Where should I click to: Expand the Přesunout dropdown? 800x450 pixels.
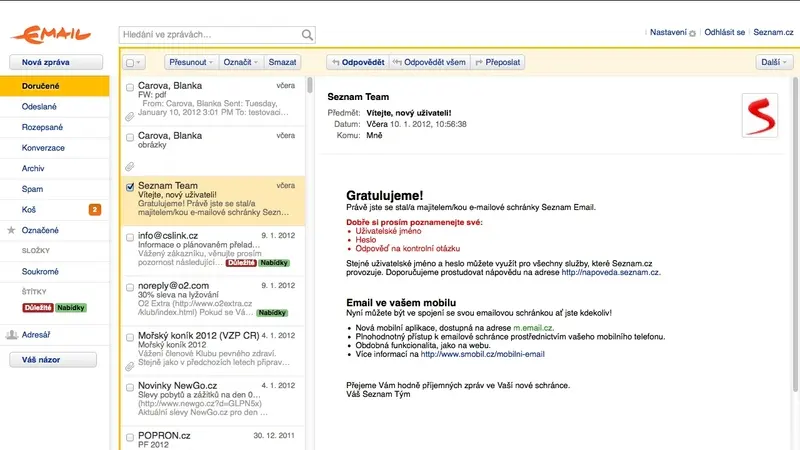click(x=191, y=62)
